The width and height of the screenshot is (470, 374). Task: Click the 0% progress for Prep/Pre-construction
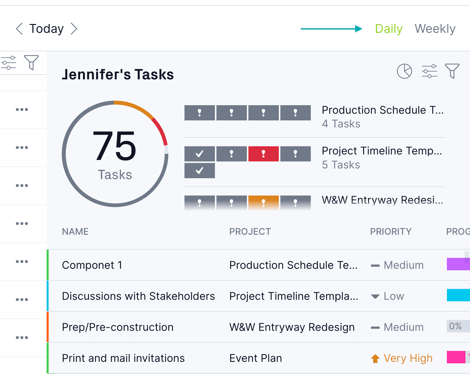point(458,326)
